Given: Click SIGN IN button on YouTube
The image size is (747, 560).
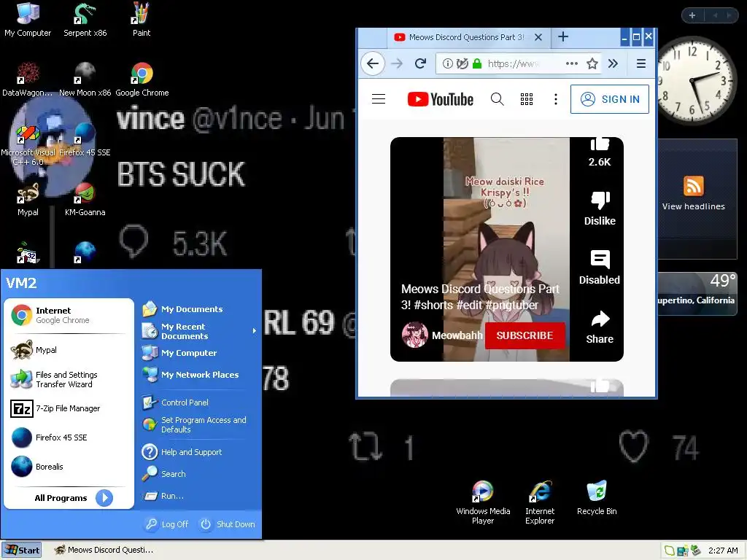Looking at the screenshot, I should [609, 99].
